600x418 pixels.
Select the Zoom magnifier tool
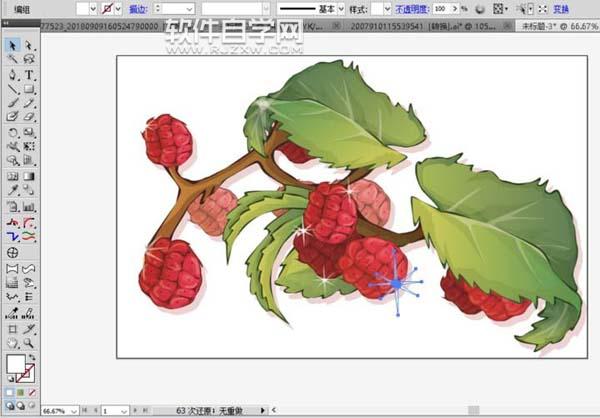[29, 343]
